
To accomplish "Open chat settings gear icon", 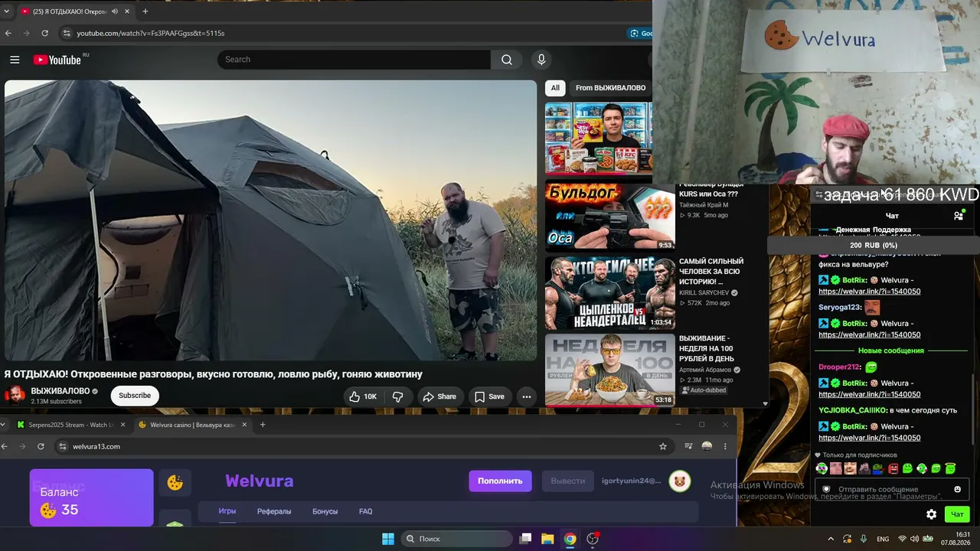I will click(931, 514).
